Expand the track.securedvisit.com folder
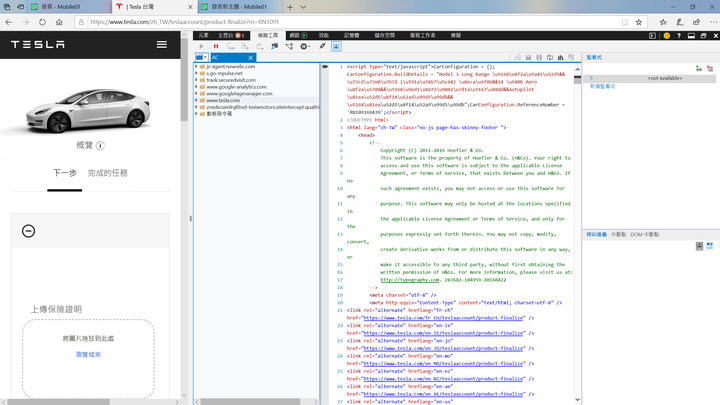The height and width of the screenshot is (405, 720). coord(197,80)
